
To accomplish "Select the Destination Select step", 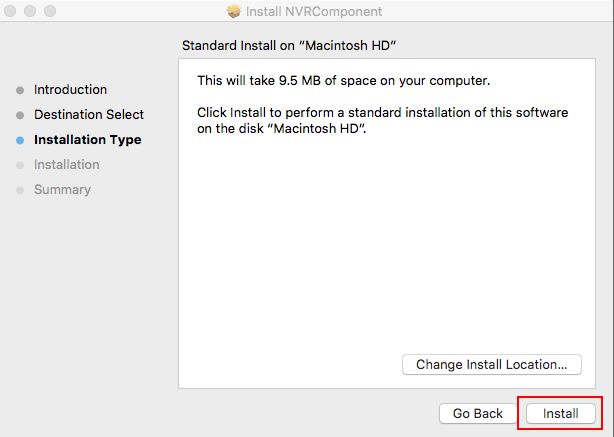I will (89, 115).
